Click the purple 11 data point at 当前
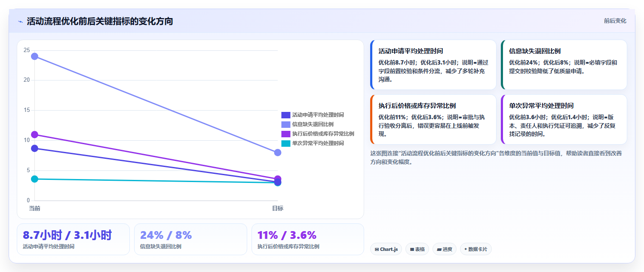The image size is (644, 272). 35,135
